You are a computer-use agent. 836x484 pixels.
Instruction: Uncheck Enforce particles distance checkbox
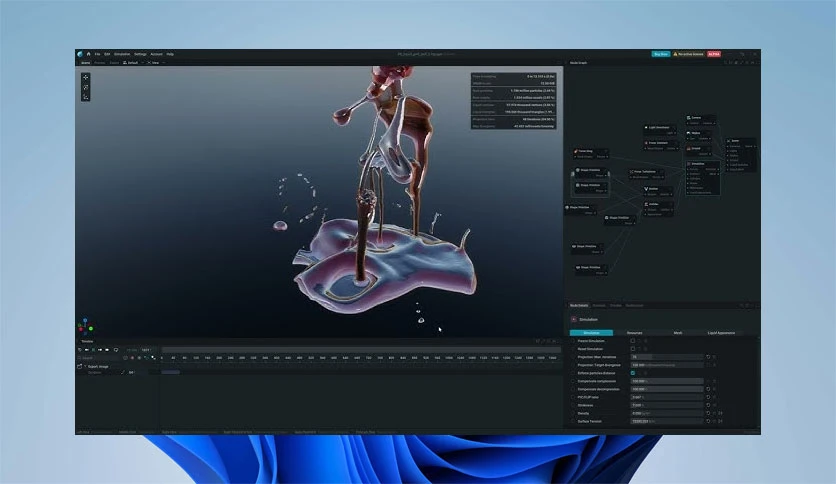[x=633, y=373]
